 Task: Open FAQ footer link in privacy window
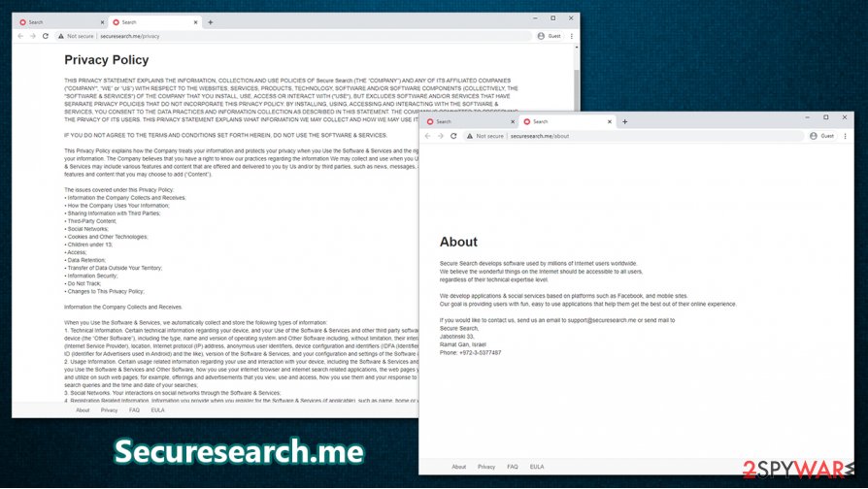tap(134, 409)
